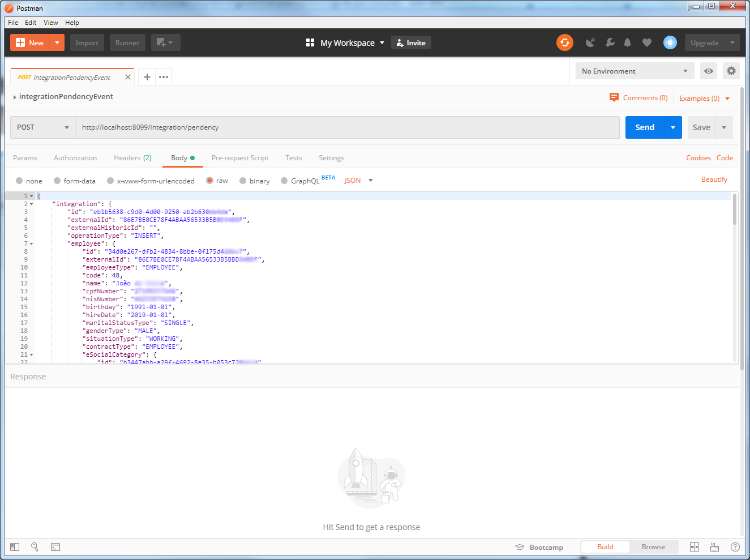
Task: Open the Postman console icon
Action: (55, 547)
